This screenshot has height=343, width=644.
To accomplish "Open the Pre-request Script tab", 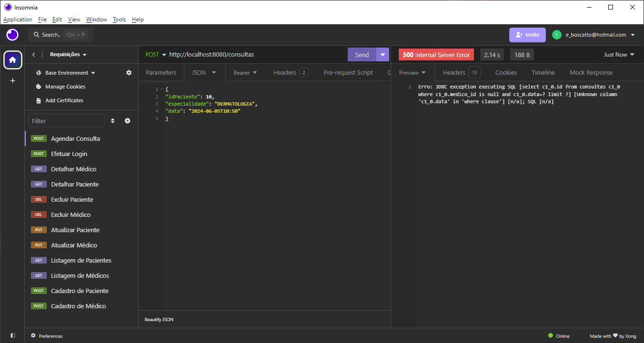I will pos(348,73).
